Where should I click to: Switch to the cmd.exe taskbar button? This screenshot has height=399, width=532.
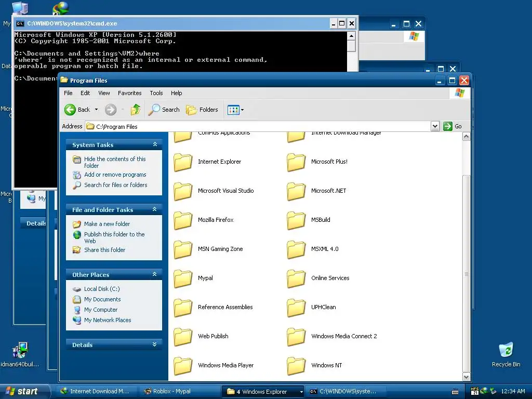347,392
